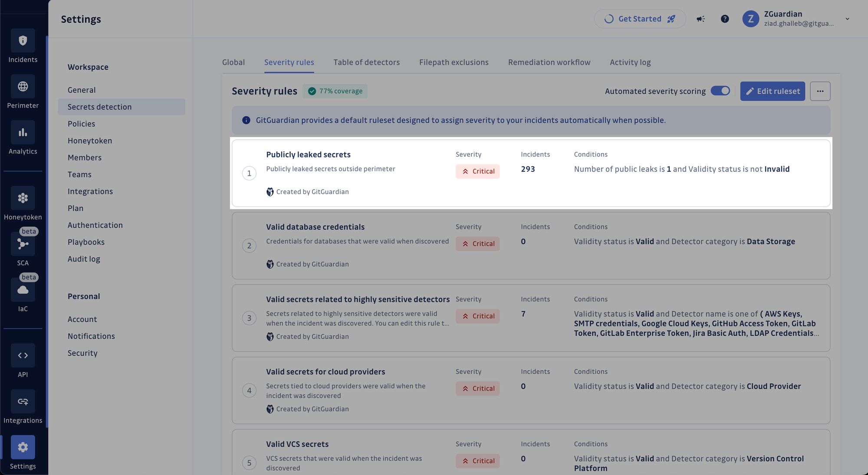Open the announcements megaphone icon
Image resolution: width=868 pixels, height=475 pixels.
pos(700,19)
